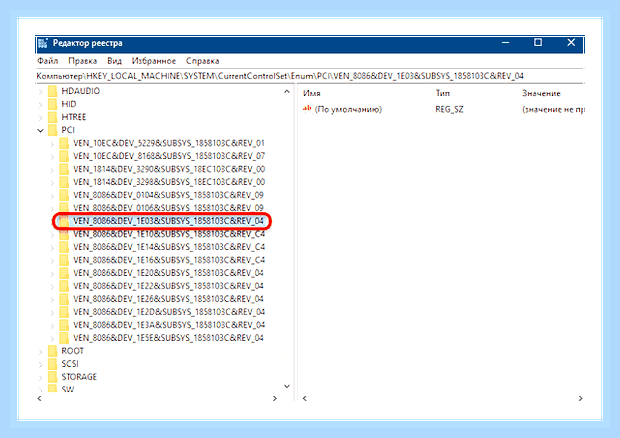The width and height of the screenshot is (620, 438).
Task: Click folder icon of VEN_8086&DEV_1E2D
Action: (64, 312)
